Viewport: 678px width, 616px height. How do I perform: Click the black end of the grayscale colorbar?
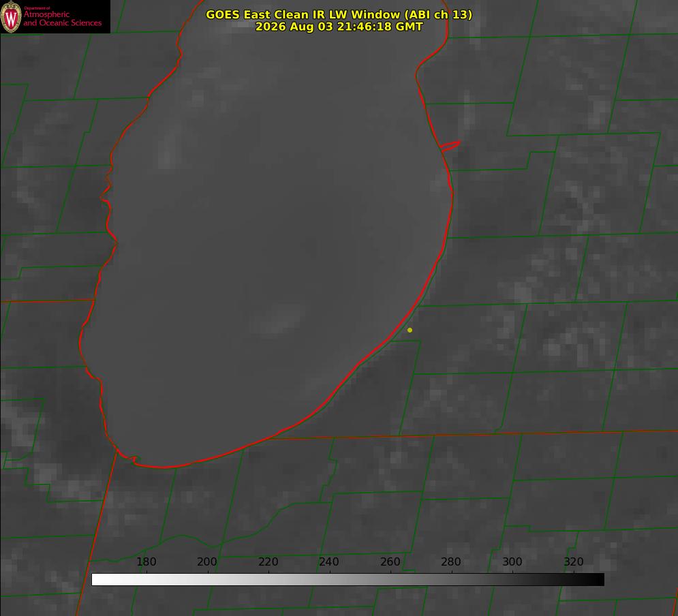point(595,580)
